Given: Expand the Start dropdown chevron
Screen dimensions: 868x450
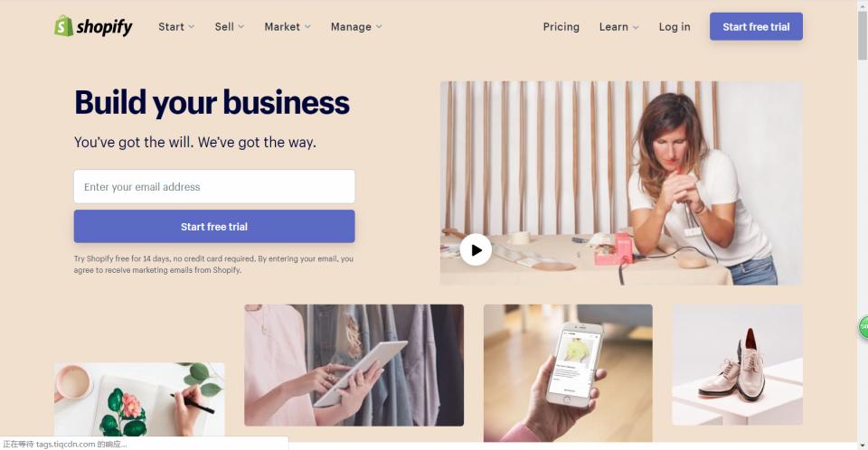Looking at the screenshot, I should click(192, 26).
